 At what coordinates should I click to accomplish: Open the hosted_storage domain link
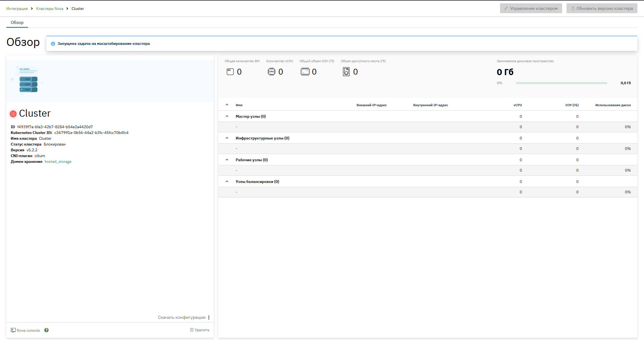click(x=58, y=161)
